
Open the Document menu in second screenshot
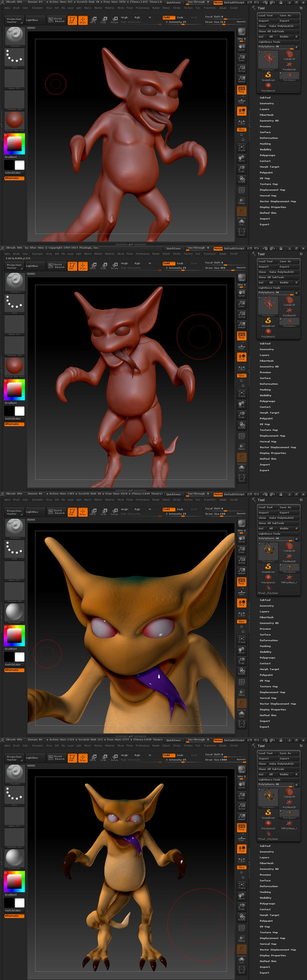(37, 254)
